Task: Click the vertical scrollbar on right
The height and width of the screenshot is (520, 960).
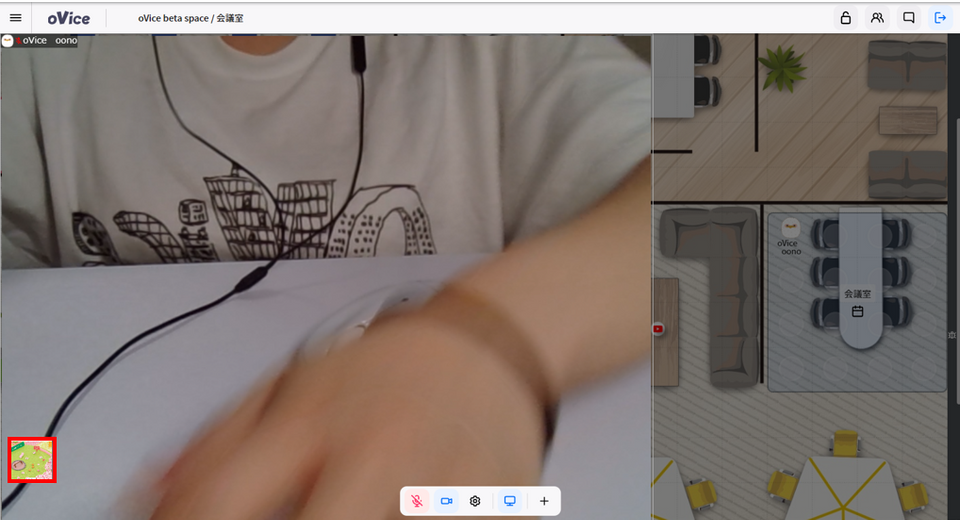Action: [956, 261]
